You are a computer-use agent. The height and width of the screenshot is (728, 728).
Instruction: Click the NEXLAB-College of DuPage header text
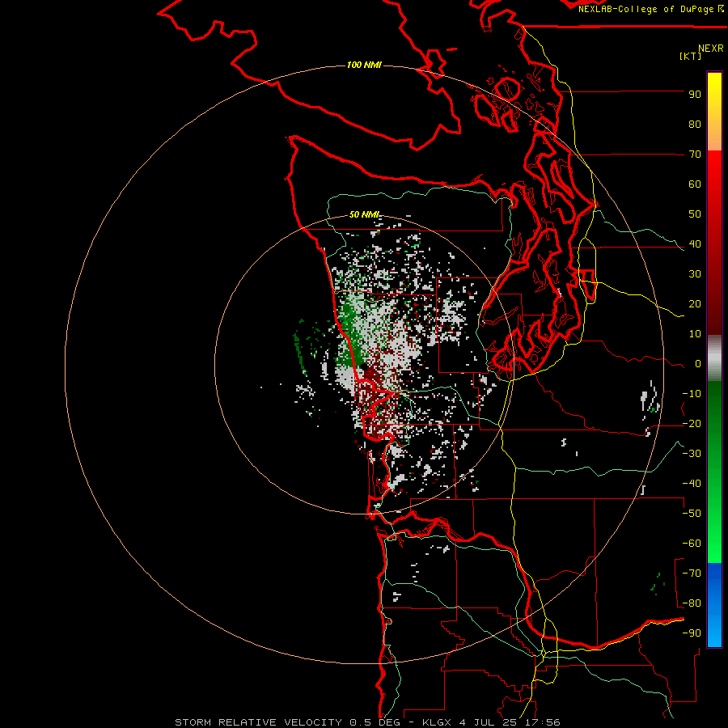(651, 9)
